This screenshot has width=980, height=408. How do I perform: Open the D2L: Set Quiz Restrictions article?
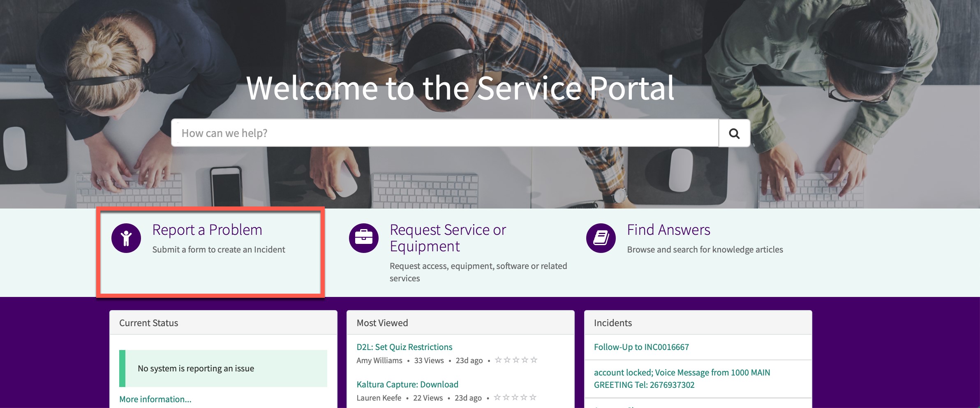404,347
